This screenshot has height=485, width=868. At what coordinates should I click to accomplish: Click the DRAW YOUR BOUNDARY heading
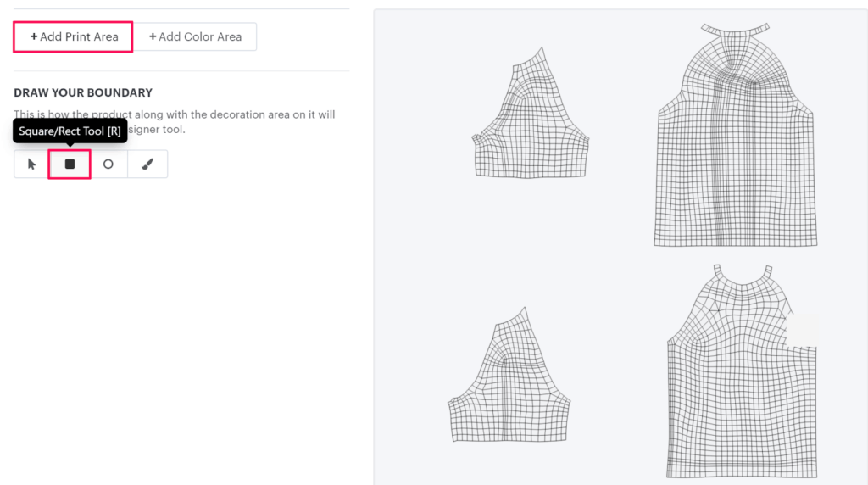click(x=83, y=92)
